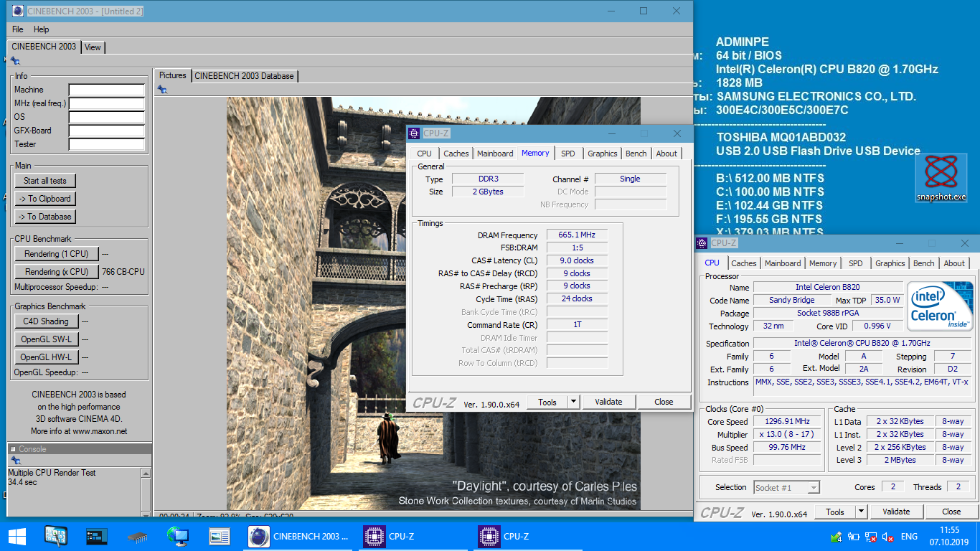Click the Tester input field
This screenshot has height=551, width=980.
point(106,144)
